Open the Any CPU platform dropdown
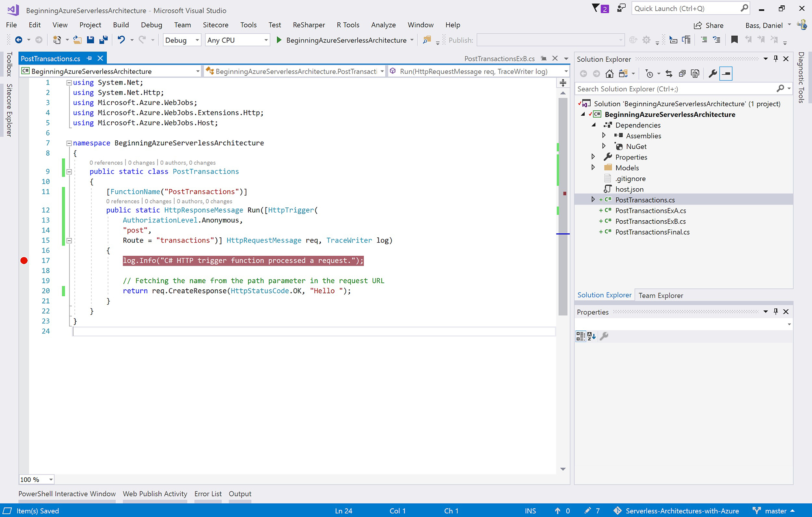 coord(238,40)
